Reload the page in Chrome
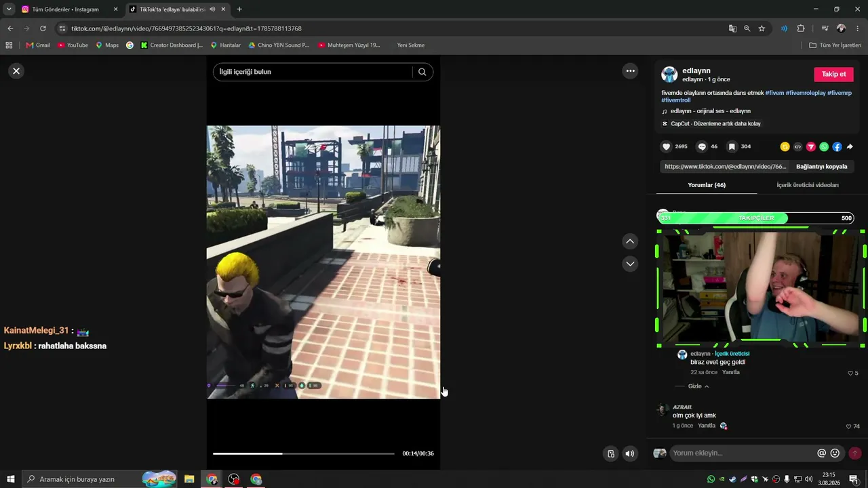 (43, 28)
